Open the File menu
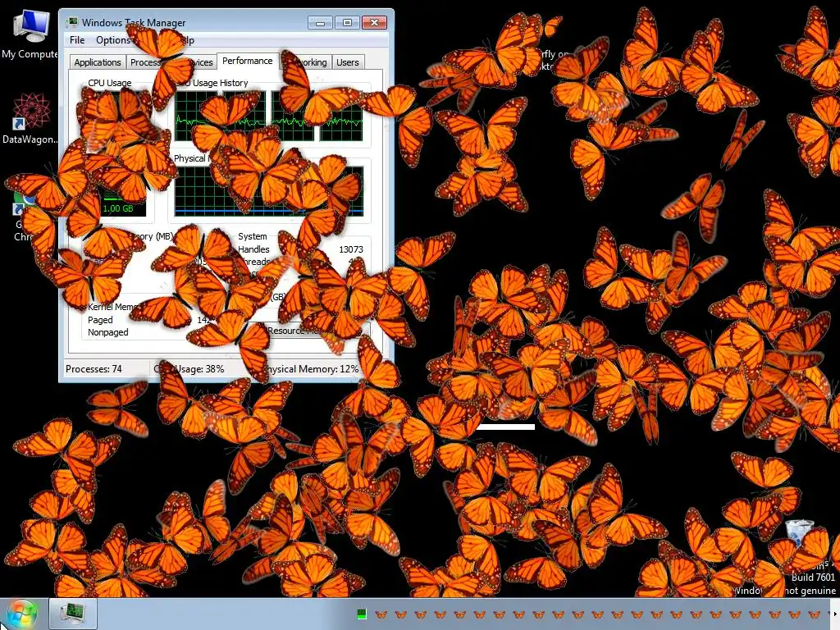Screen dimensions: 840x630 coord(77,40)
